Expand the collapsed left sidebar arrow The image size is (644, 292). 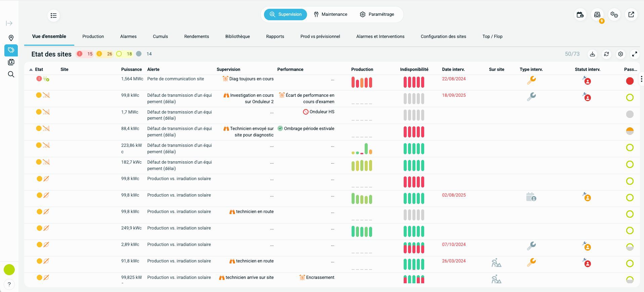coord(9,23)
